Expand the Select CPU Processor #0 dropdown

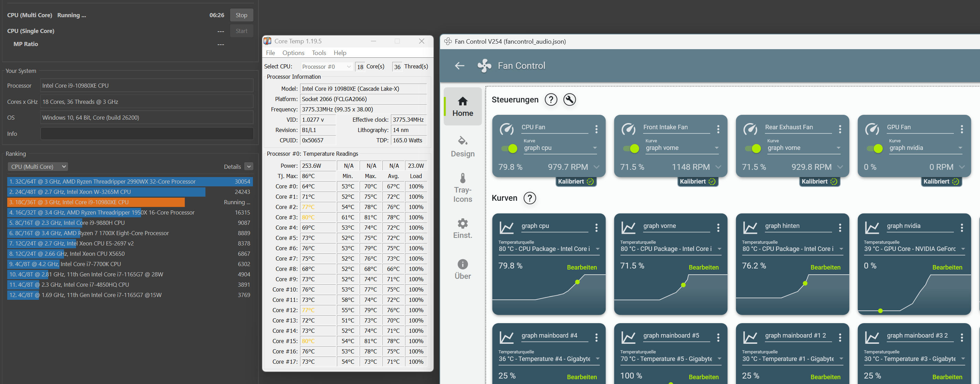327,67
